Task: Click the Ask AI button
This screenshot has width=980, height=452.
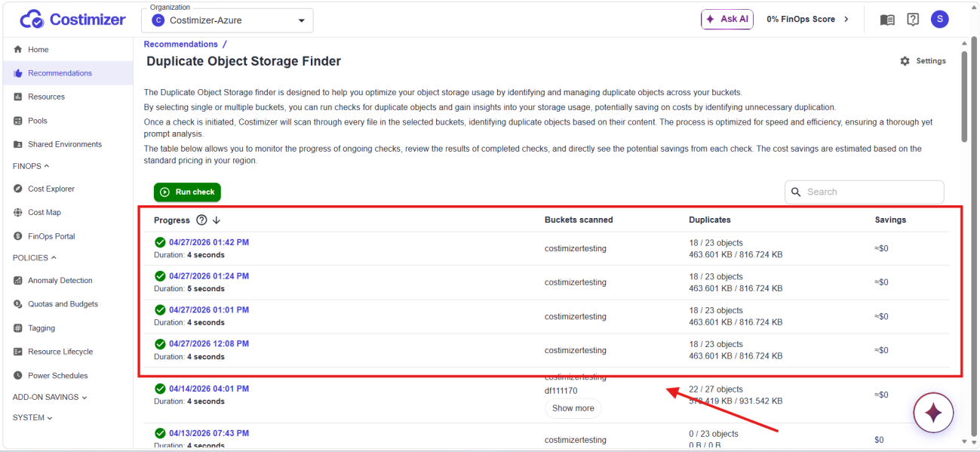Action: click(727, 20)
